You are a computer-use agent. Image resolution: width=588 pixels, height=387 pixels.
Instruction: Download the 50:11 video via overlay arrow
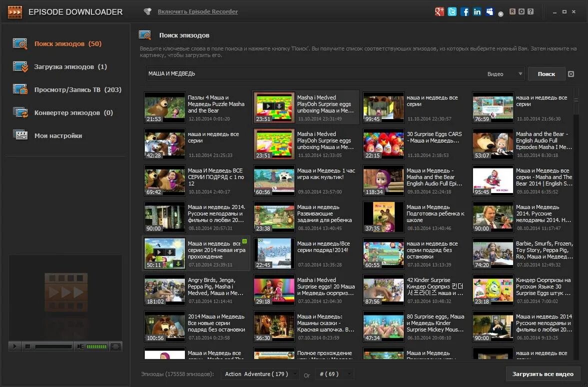pos(169,252)
